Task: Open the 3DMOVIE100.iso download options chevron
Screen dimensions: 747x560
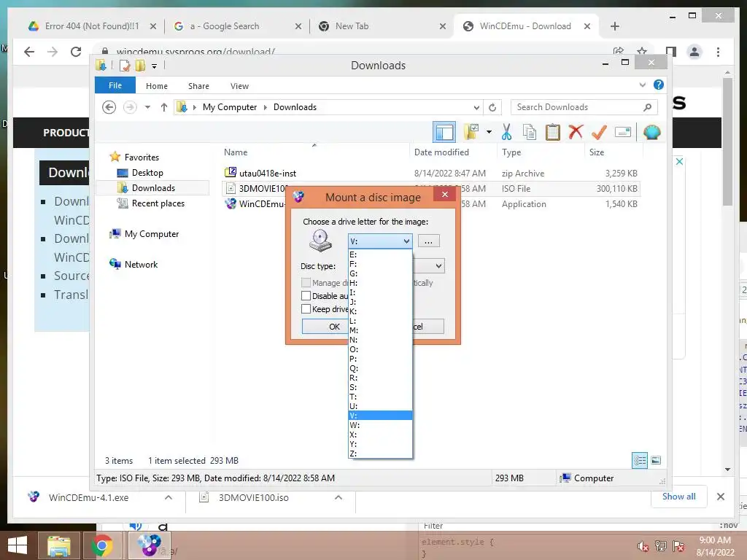Action: (338, 497)
